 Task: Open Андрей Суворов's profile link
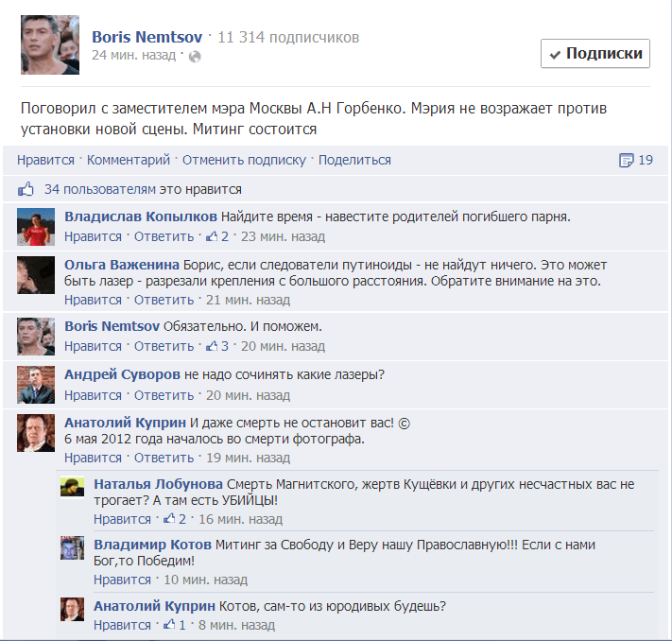(x=122, y=374)
